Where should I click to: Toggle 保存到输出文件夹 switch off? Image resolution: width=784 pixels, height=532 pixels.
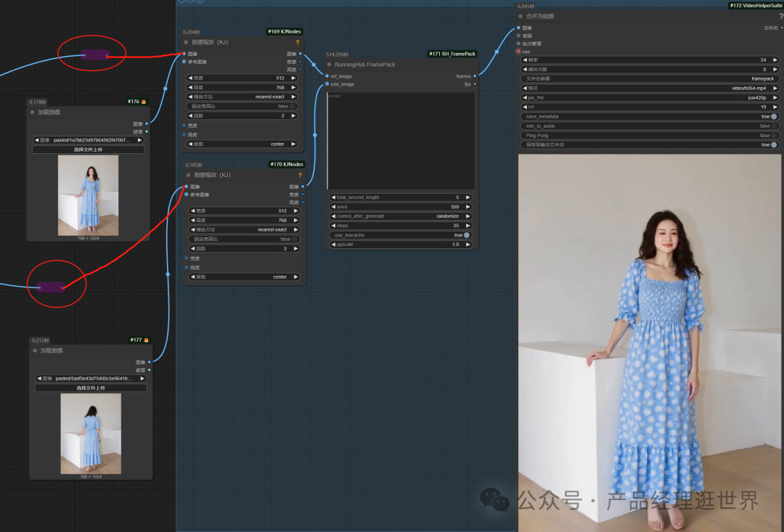click(x=774, y=144)
